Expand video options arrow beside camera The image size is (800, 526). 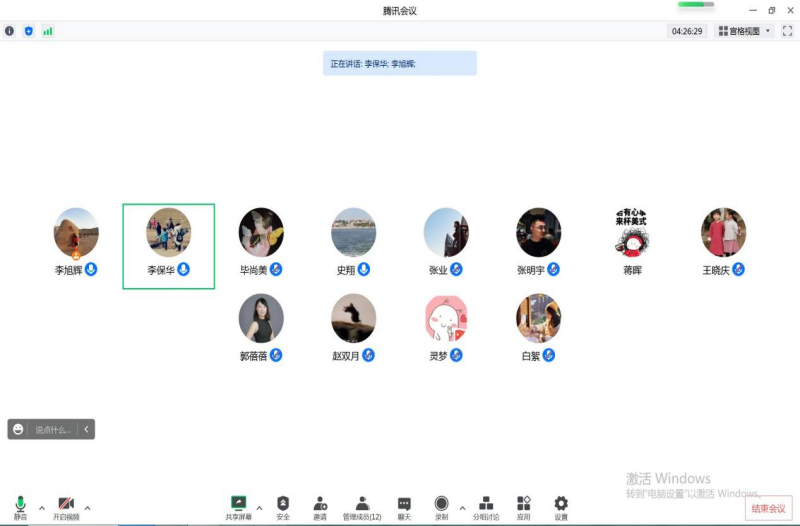(x=88, y=508)
